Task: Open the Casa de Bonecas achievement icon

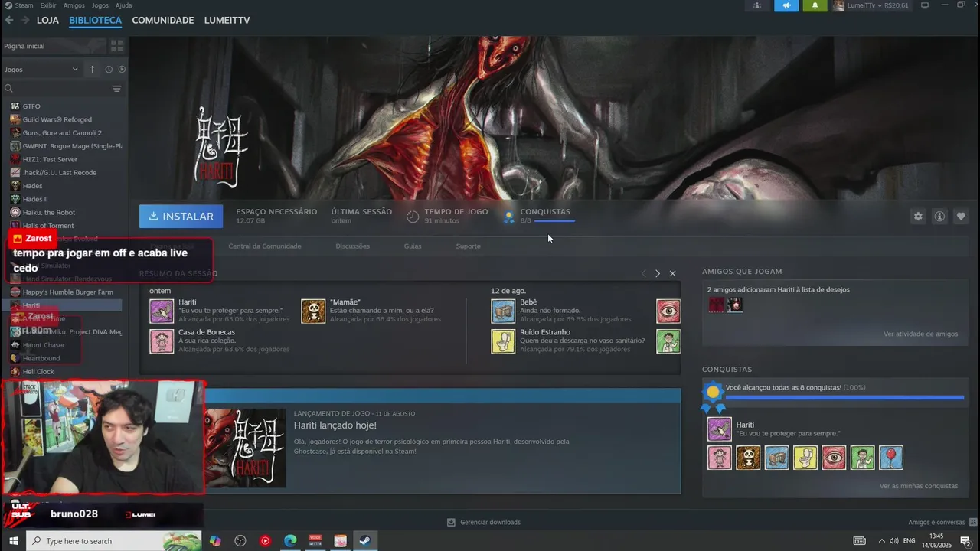Action: click(162, 341)
